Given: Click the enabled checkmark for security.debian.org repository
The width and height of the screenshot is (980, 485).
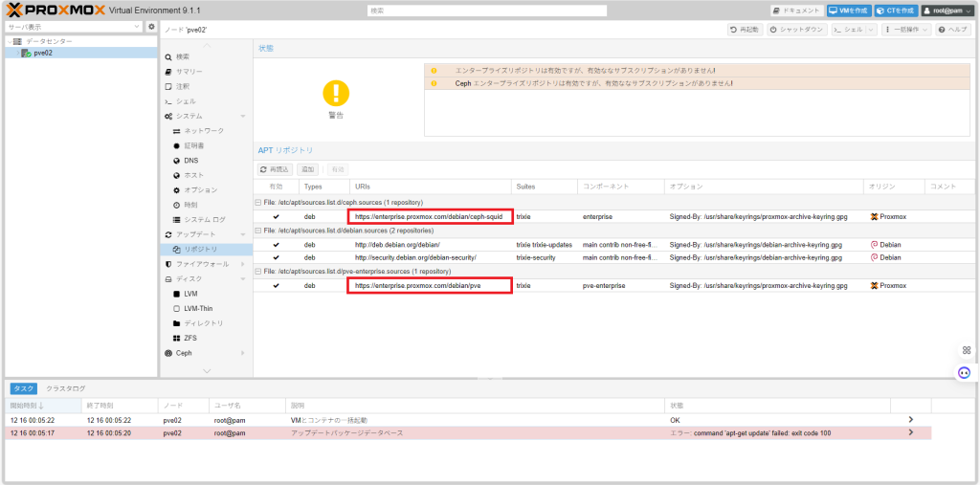Looking at the screenshot, I should coord(277,257).
